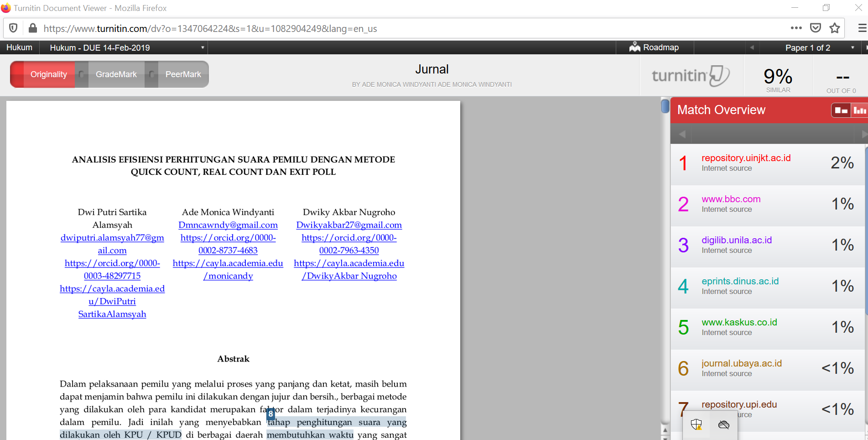Screen dimensions: 868x440
Task: Select the www.bbc.com match entry
Action: (x=731, y=199)
